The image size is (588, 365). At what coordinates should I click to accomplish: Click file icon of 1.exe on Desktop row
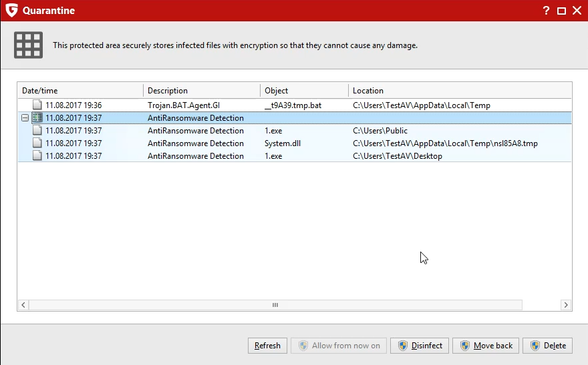pos(37,156)
